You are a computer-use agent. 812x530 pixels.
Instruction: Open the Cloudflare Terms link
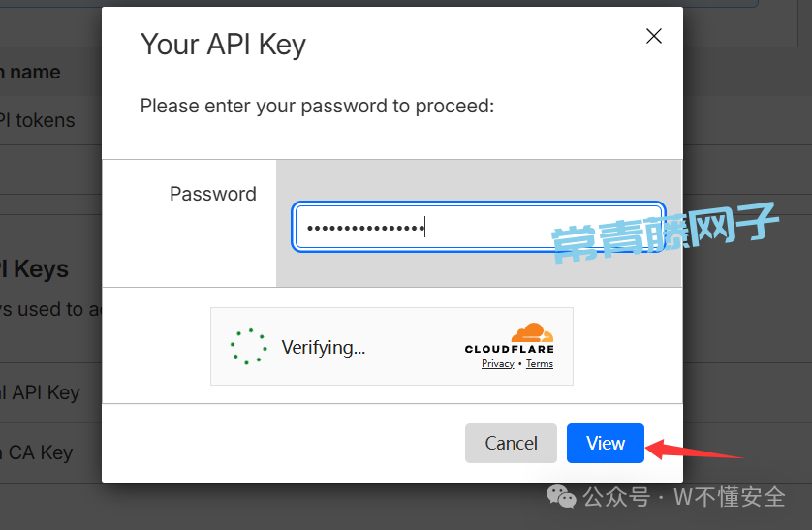pos(540,364)
